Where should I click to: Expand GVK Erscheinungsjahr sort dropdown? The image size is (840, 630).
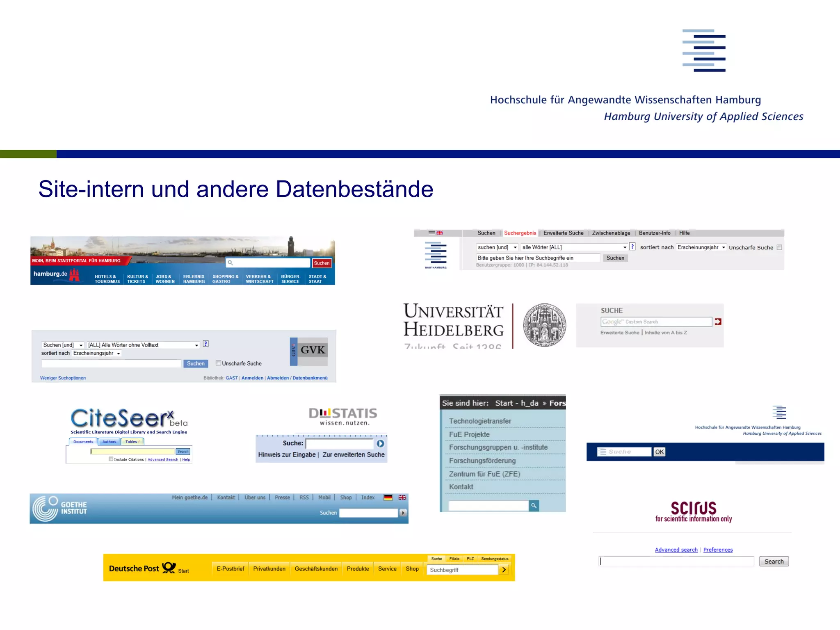[97, 353]
